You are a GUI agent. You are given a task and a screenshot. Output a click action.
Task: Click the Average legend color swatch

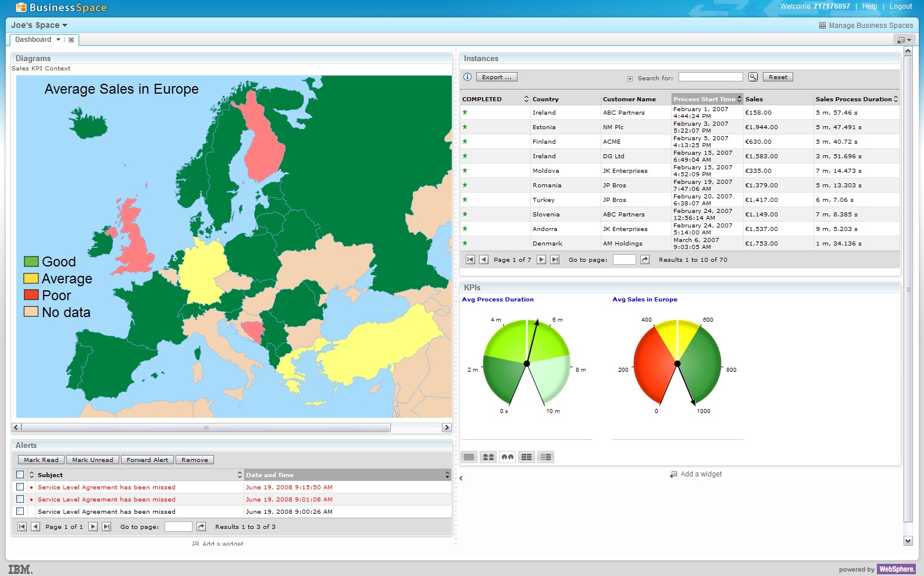point(31,278)
